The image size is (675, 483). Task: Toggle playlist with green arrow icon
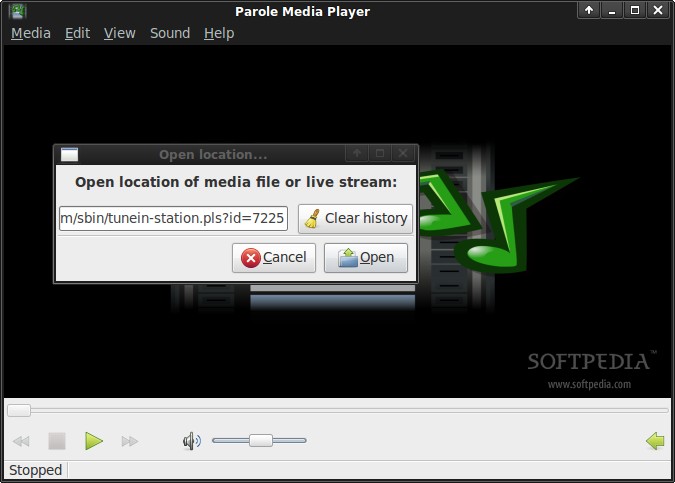[x=655, y=441]
